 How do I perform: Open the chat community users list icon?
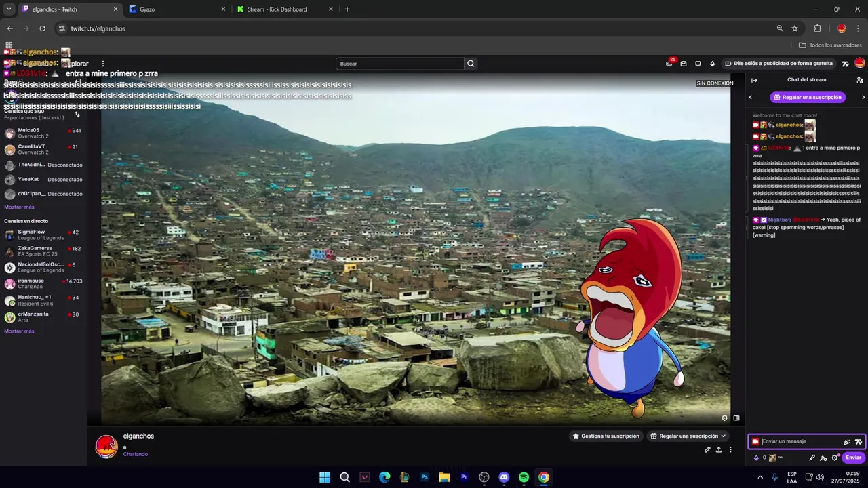coord(860,80)
